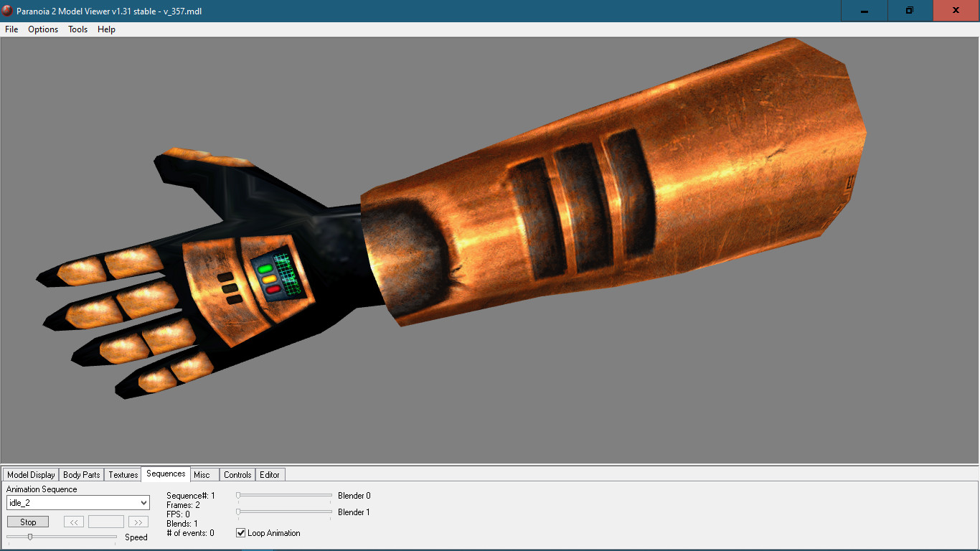This screenshot has height=551, width=980.
Task: Open the Tools menu
Action: 77,29
